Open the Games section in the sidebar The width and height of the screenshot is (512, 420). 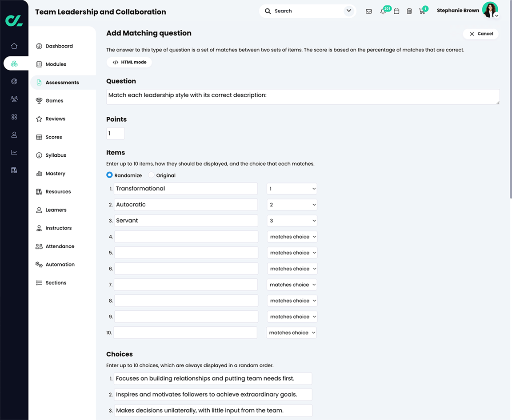click(55, 100)
